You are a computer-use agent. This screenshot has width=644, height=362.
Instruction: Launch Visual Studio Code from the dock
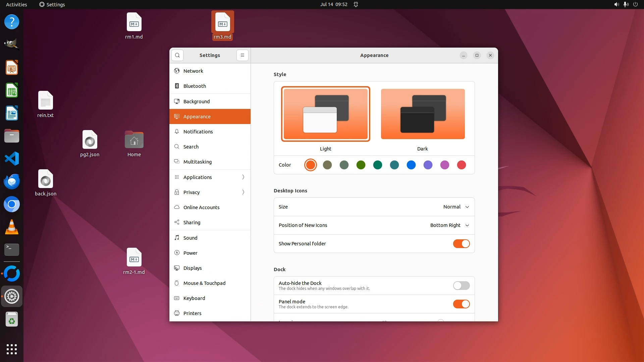tap(12, 159)
